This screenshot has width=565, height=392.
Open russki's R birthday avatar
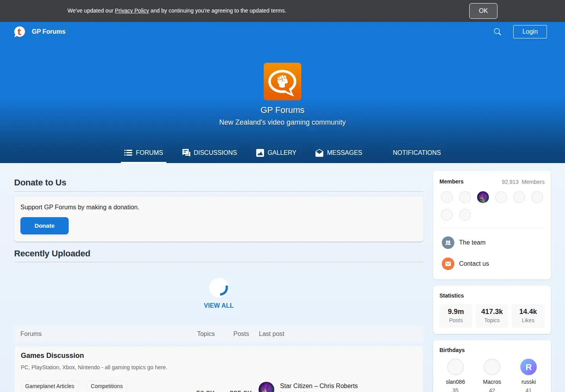coord(529,367)
